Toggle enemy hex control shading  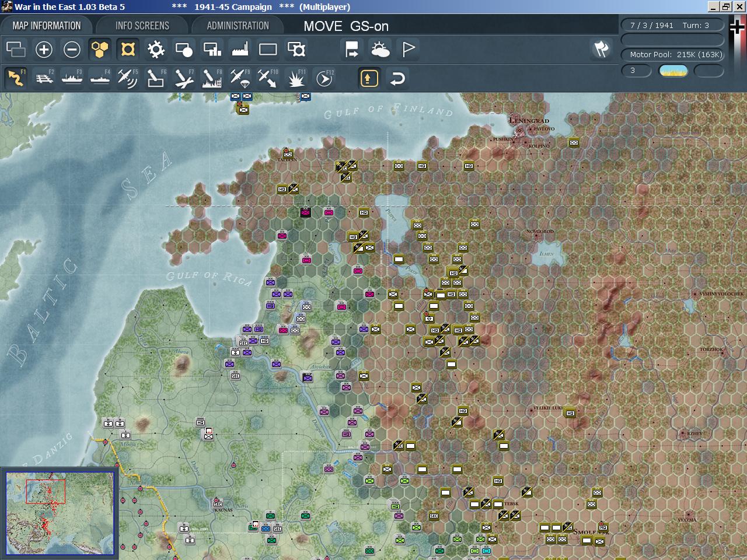click(x=128, y=50)
